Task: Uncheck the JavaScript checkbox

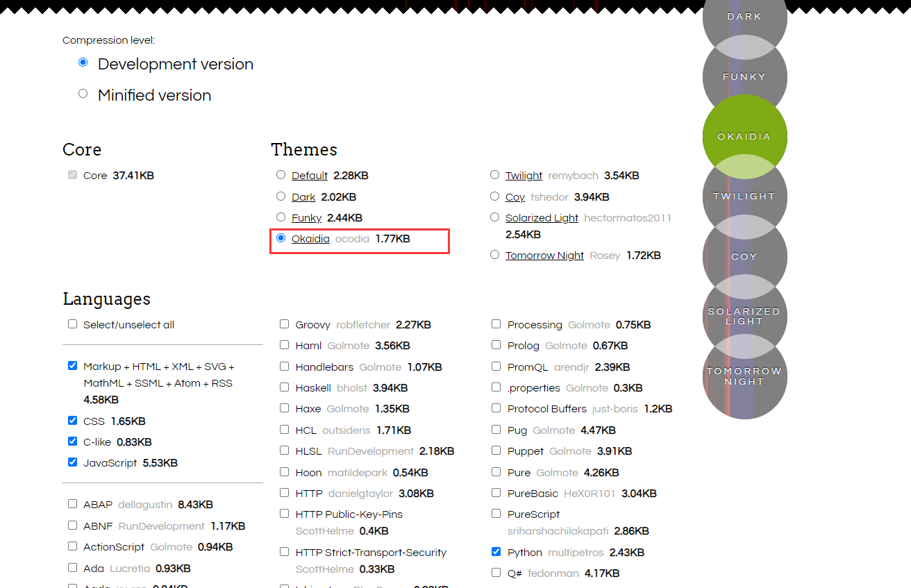Action: click(x=72, y=462)
